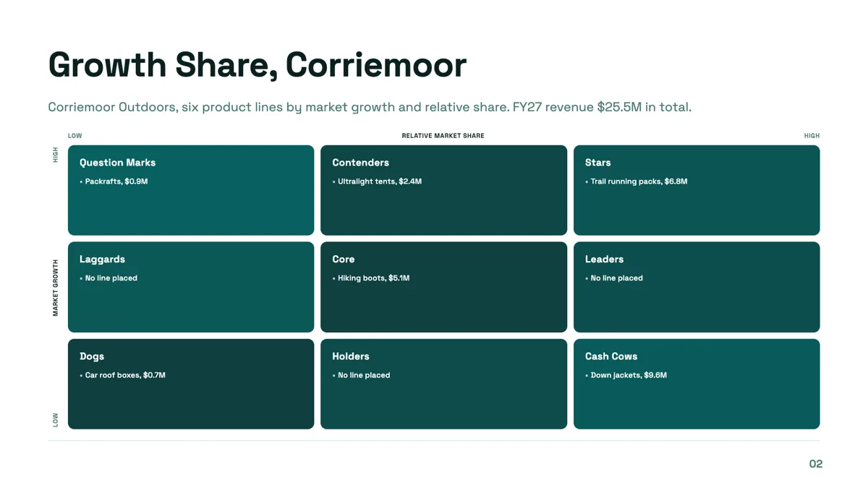The image size is (868, 488).
Task: Select HIGH label on market growth axis
Action: click(x=56, y=155)
